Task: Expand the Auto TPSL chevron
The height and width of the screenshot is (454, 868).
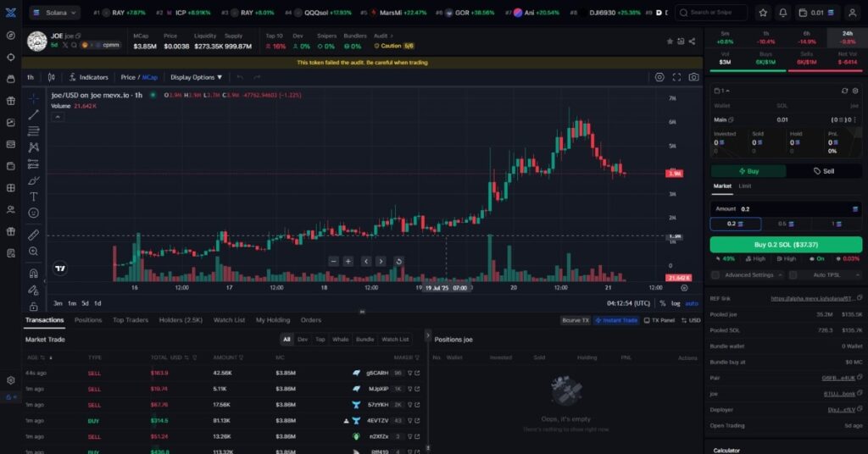Action: pyautogui.click(x=858, y=274)
